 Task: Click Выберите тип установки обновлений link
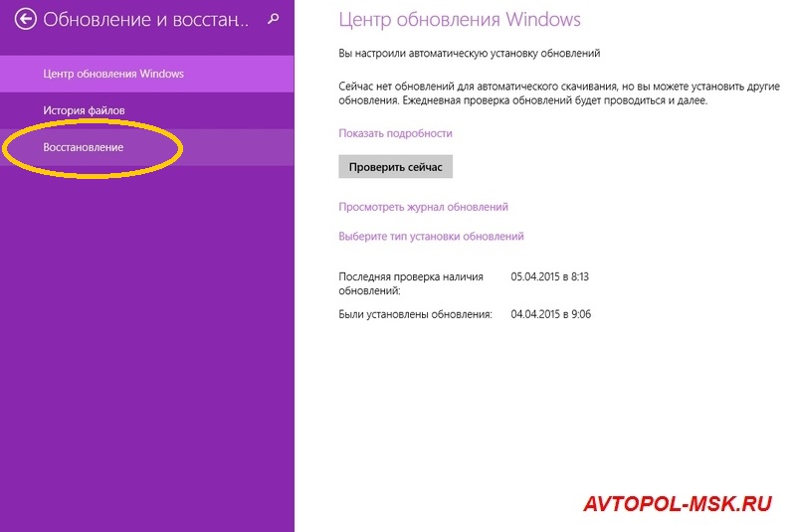click(431, 237)
